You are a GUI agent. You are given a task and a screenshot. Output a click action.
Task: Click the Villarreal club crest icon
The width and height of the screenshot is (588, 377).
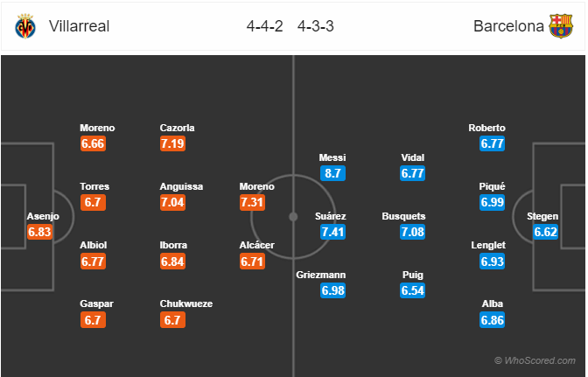(x=25, y=26)
